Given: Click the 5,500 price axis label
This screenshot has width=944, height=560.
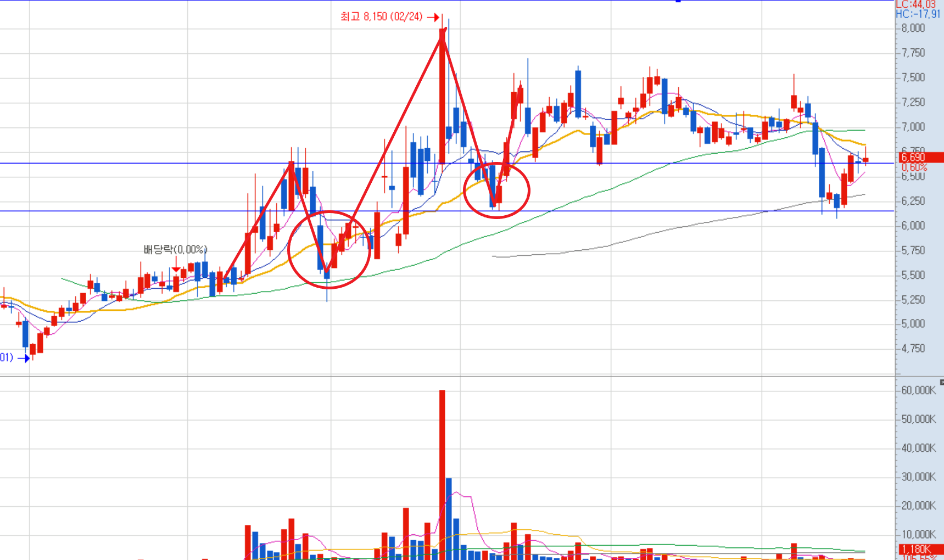Looking at the screenshot, I should pos(913,276).
